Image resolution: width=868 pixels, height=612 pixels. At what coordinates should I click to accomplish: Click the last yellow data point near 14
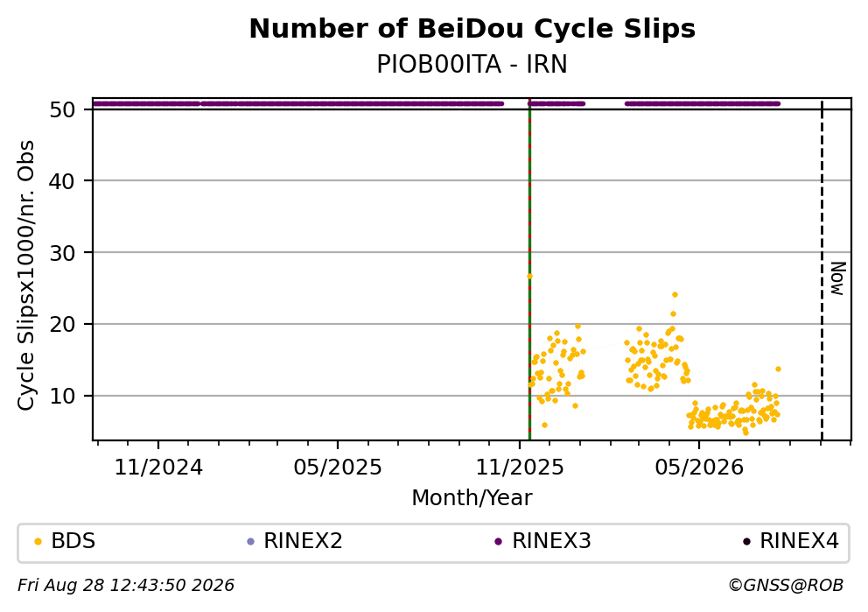tap(778, 369)
